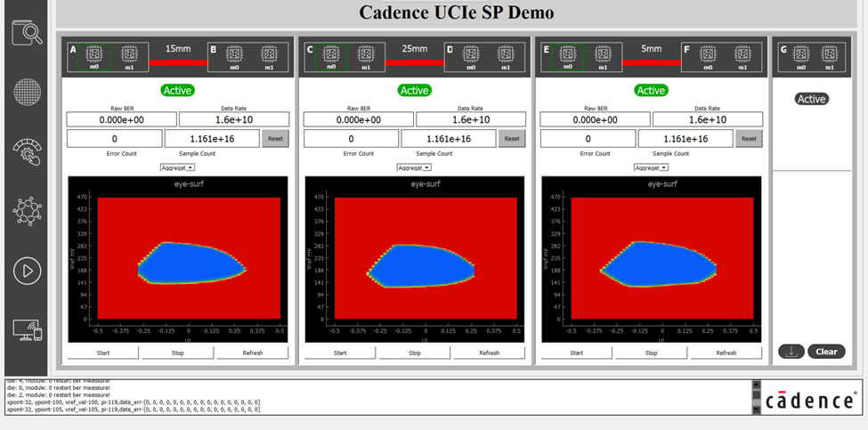Refresh the eye plot in 15mm panel
This screenshot has height=430, width=868.
click(253, 353)
